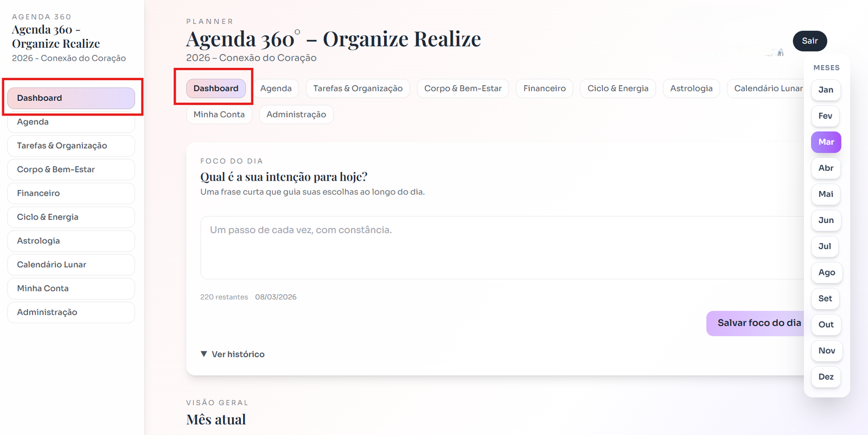The image size is (868, 435).
Task: Open Corpo & Bem-Estar in the left sidebar
Action: [x=71, y=170]
